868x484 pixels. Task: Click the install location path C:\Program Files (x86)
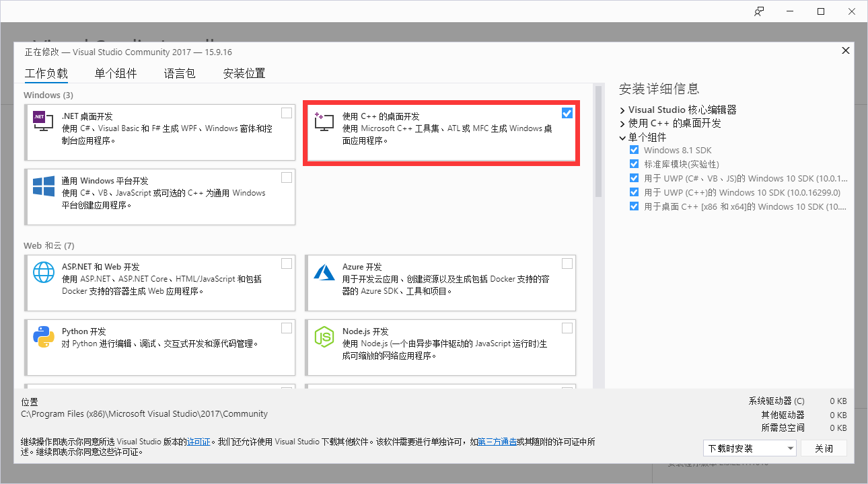coord(145,414)
